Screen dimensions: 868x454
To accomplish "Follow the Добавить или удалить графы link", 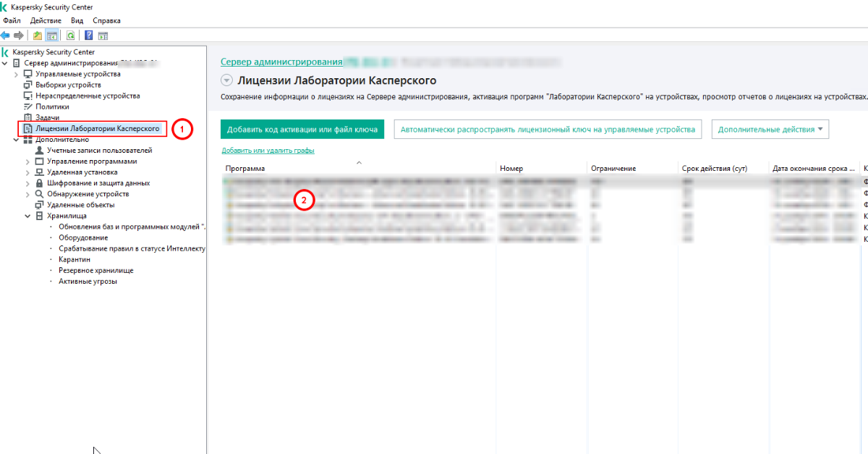I will [268, 151].
